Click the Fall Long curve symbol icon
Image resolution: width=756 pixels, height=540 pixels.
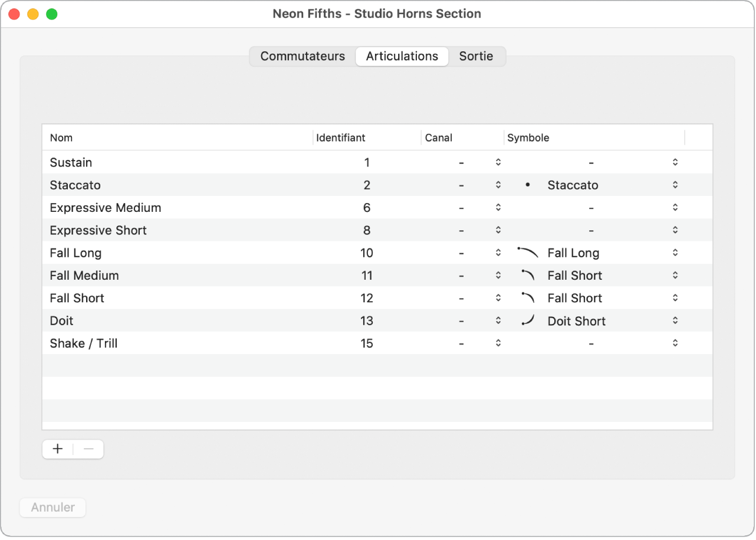click(528, 253)
